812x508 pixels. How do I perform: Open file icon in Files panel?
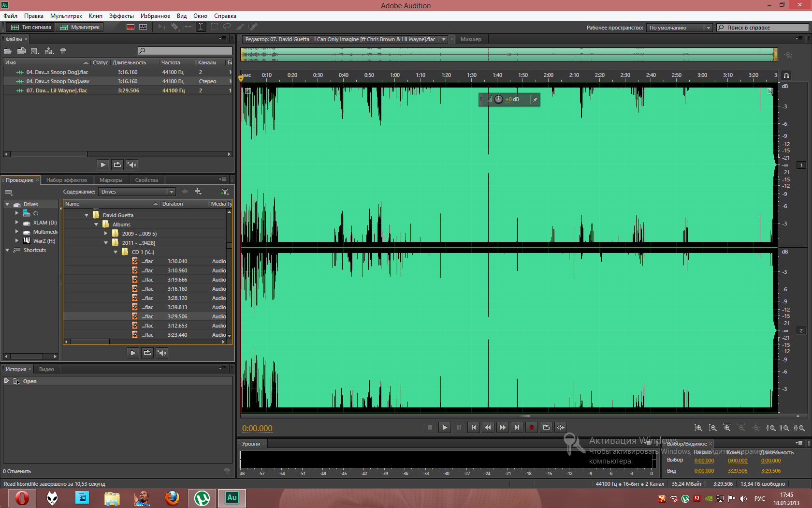(8, 51)
